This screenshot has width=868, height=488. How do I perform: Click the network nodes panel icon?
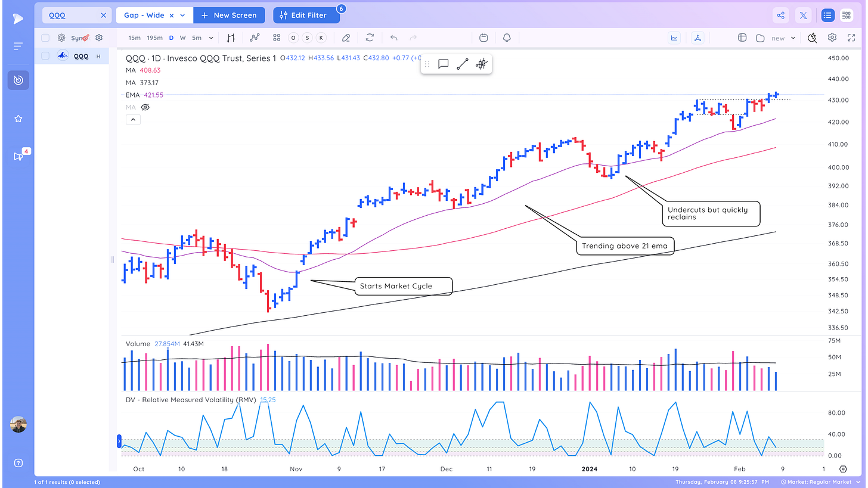697,38
